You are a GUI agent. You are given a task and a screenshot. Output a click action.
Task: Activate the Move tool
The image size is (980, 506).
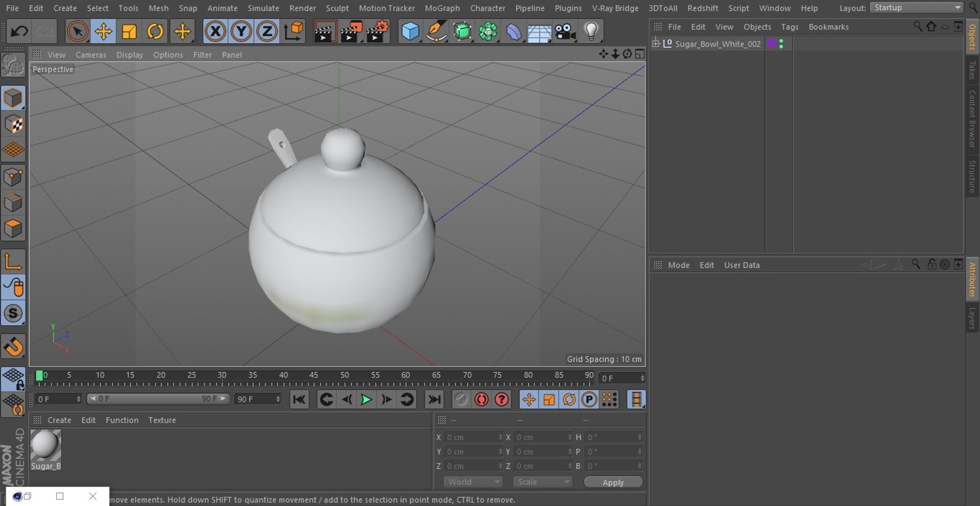pyautogui.click(x=103, y=32)
